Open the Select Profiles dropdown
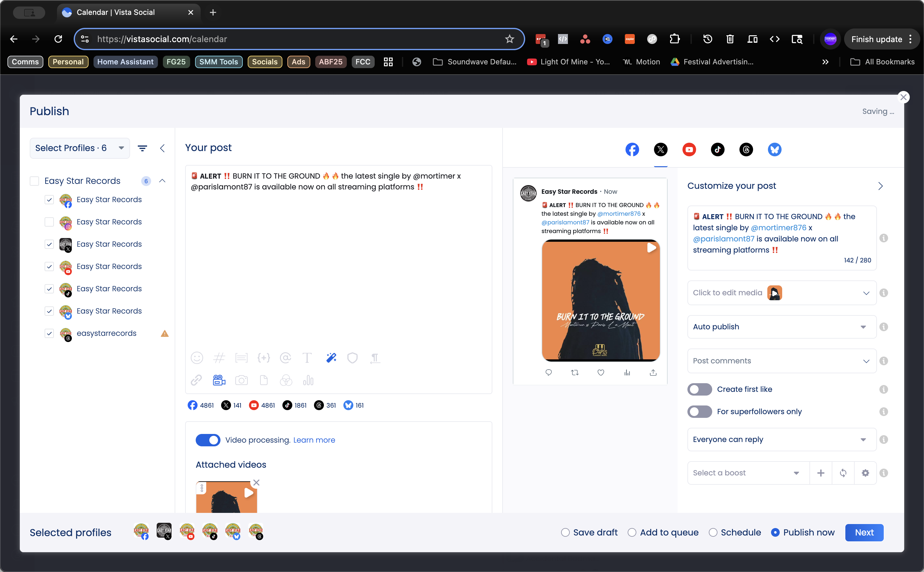The width and height of the screenshot is (924, 572). tap(80, 148)
